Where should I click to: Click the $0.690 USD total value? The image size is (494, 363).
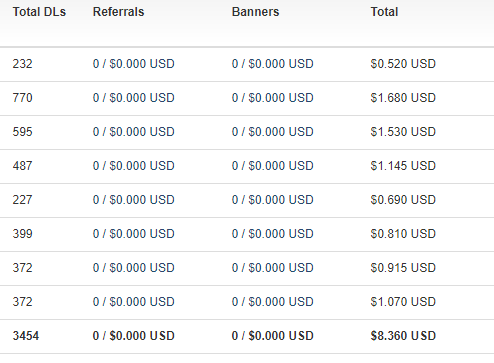403,200
